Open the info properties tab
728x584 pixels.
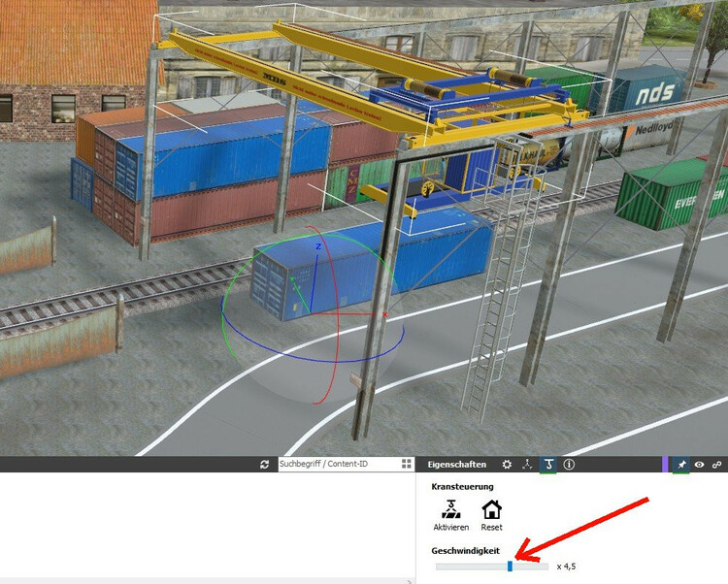click(569, 465)
